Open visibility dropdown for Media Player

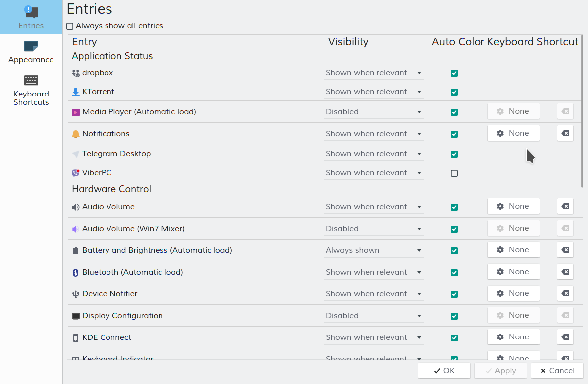(x=374, y=112)
